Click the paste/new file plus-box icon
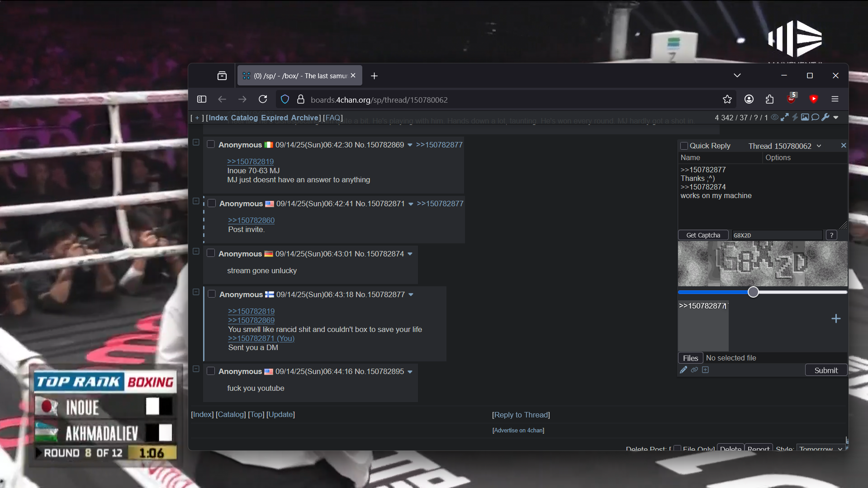Screen dimensions: 868x488 coord(705,370)
